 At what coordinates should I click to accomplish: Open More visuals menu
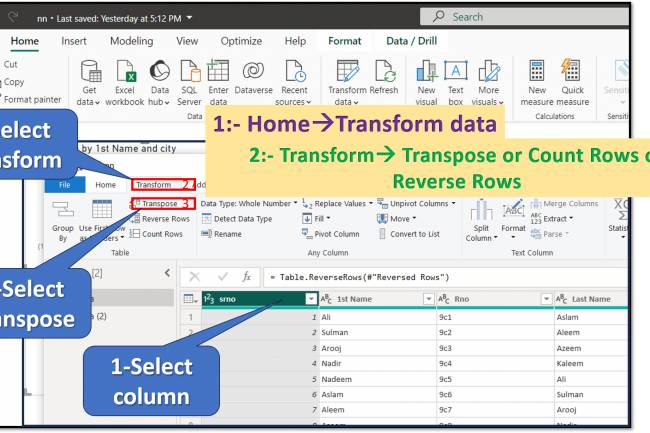coord(488,83)
